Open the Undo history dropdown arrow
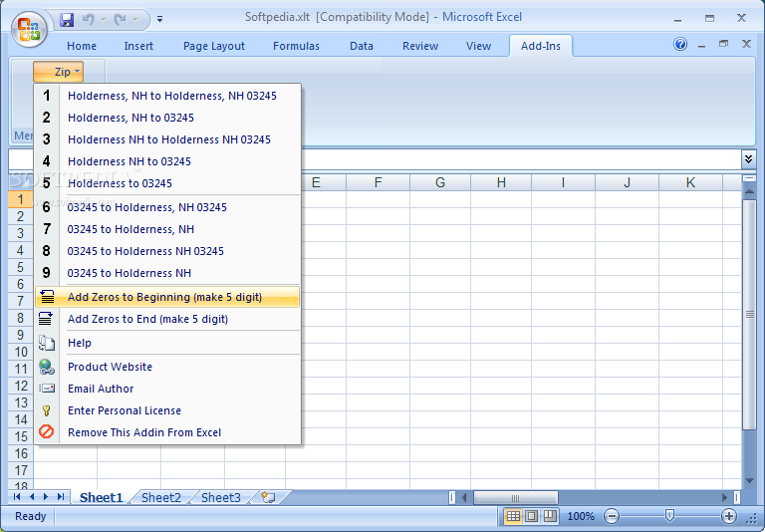Viewport: 765px width, 532px height. click(103, 20)
